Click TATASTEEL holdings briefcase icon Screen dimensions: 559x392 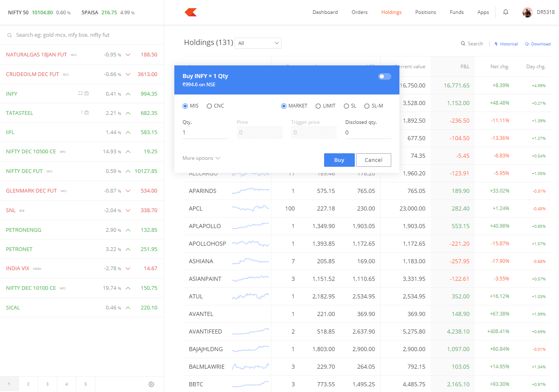tap(86, 112)
